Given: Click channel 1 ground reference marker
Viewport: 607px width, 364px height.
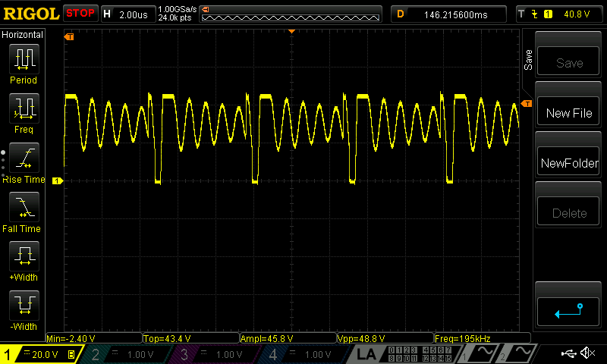Looking at the screenshot, I should click(58, 180).
